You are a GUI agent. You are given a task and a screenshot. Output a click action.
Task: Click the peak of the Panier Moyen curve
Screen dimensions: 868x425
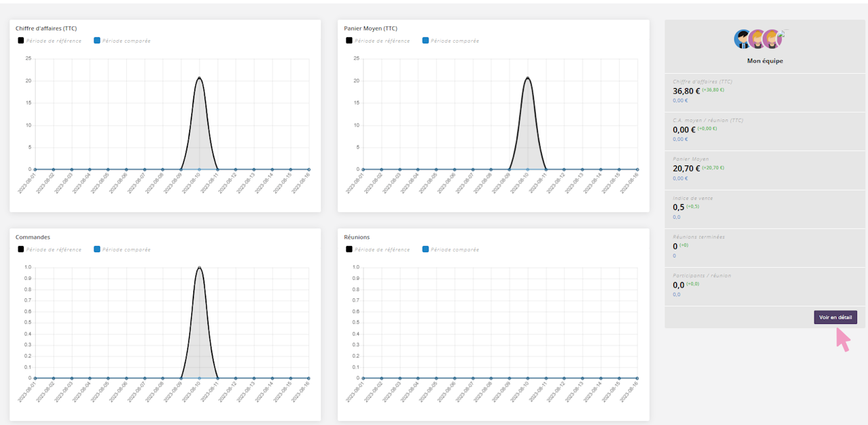pos(527,78)
